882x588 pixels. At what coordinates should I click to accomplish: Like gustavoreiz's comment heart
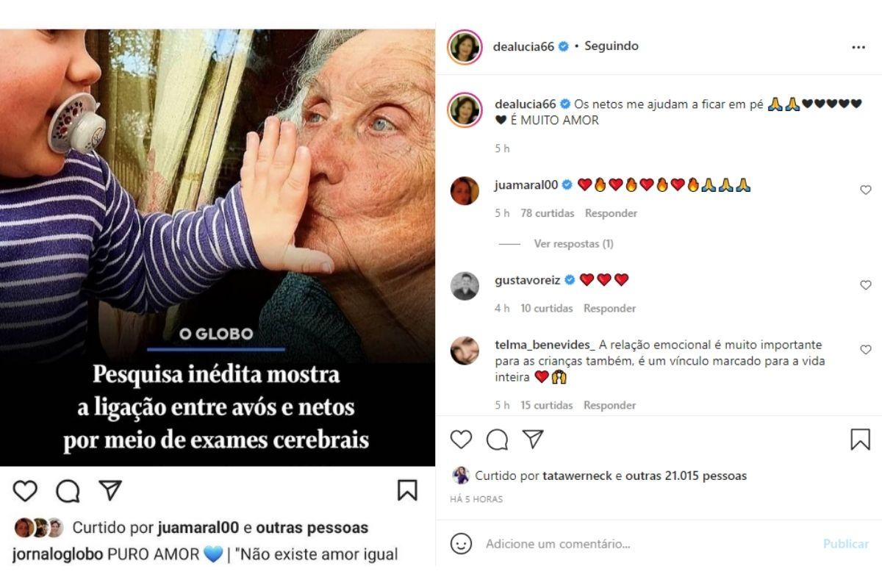pyautogui.click(x=866, y=285)
